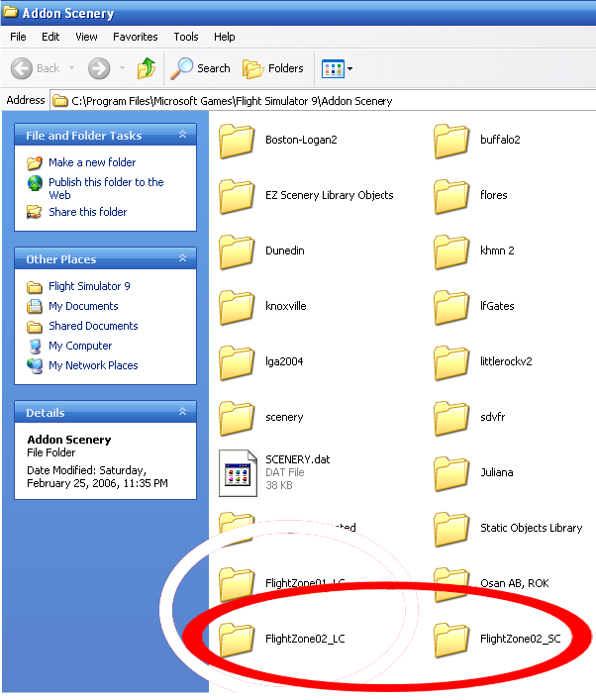Image resolution: width=596 pixels, height=700 pixels.
Task: Select the littlerockv2 folder icon
Action: (x=451, y=362)
